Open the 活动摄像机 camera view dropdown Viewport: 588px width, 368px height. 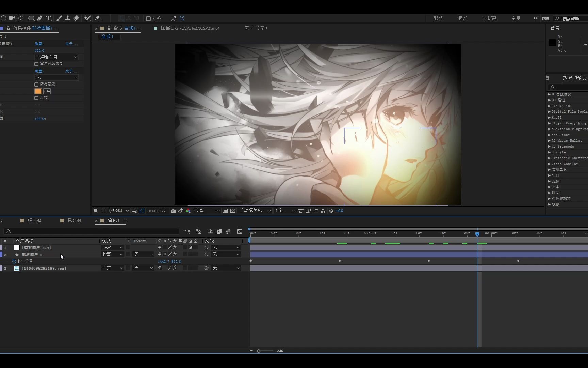(x=254, y=211)
